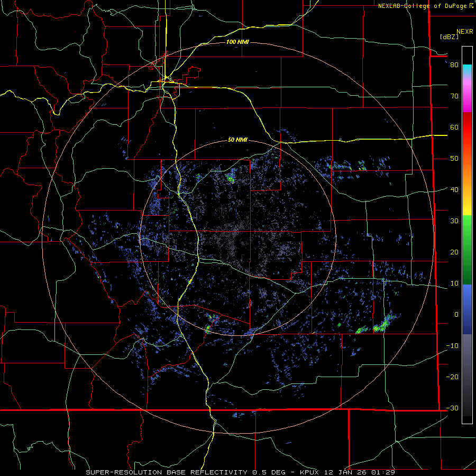Click the KPUX station identifier in the caption

(309, 472)
